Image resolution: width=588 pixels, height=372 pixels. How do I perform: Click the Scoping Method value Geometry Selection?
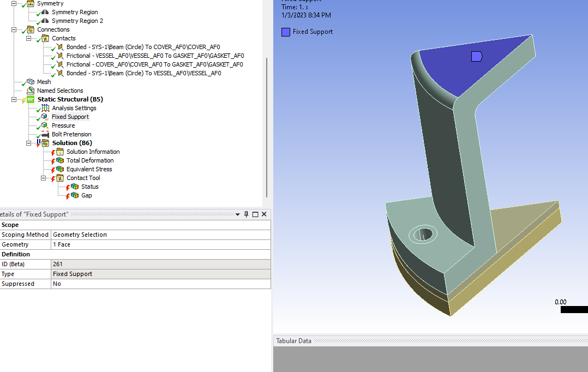coord(160,235)
